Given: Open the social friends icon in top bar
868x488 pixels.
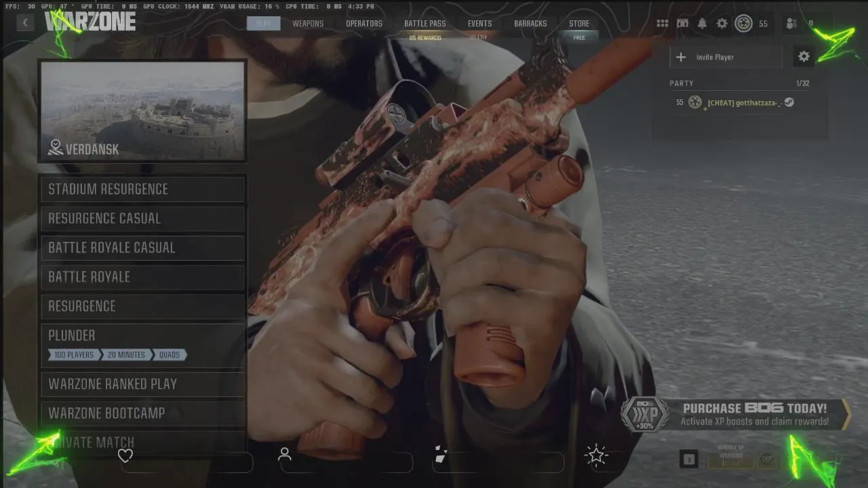Looking at the screenshot, I should (x=791, y=24).
